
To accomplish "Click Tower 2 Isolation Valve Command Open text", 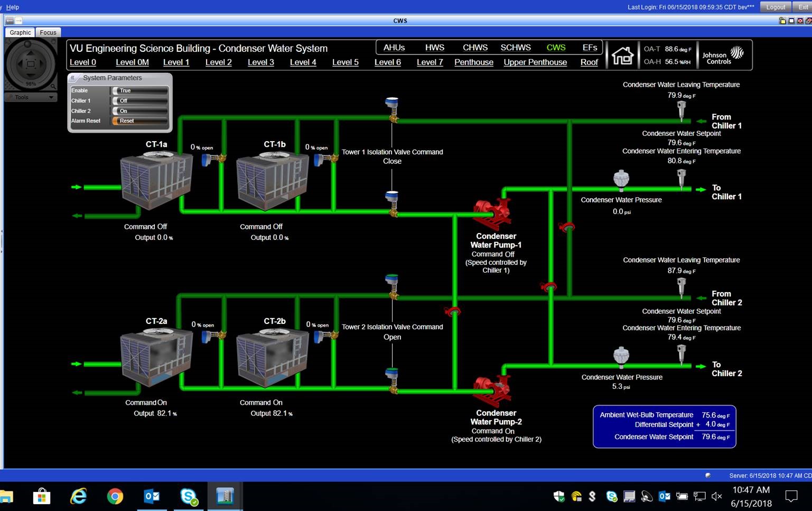I will 392,332.
